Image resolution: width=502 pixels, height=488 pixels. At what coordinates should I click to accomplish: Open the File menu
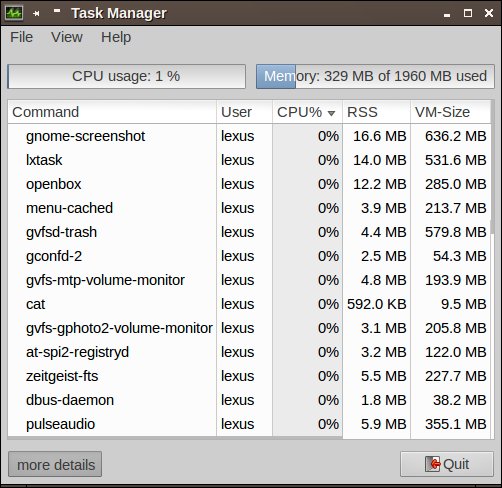tap(21, 37)
